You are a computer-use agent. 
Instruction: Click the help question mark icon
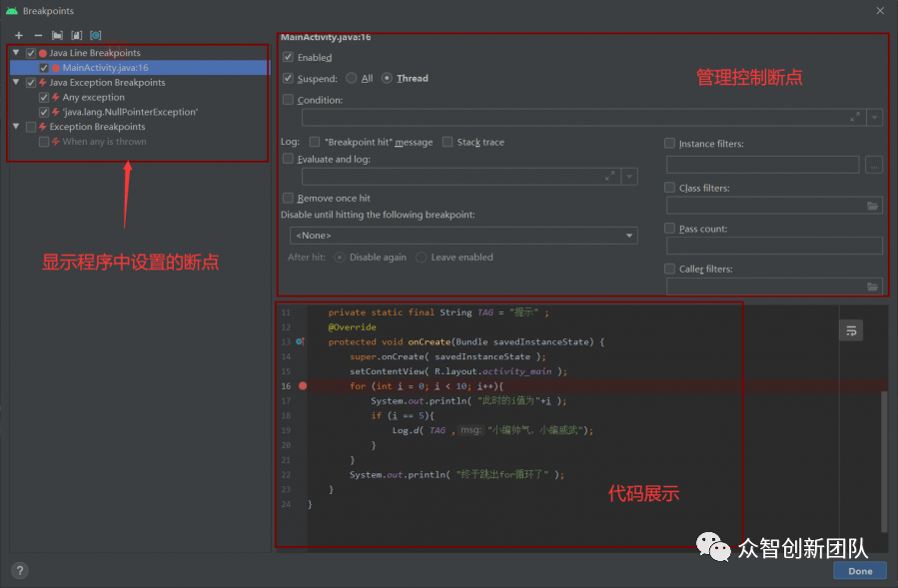click(19, 570)
